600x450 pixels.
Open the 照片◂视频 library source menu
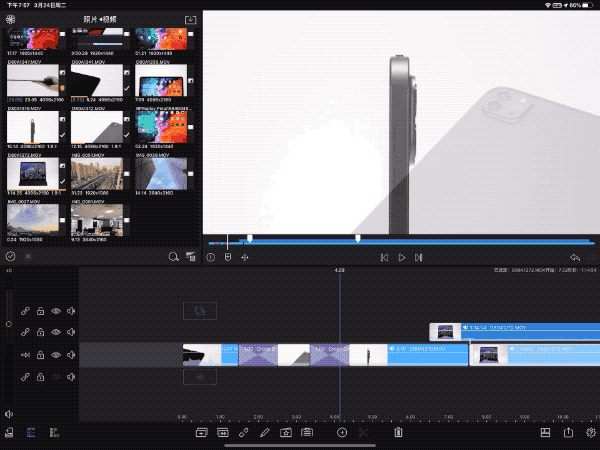click(x=100, y=19)
